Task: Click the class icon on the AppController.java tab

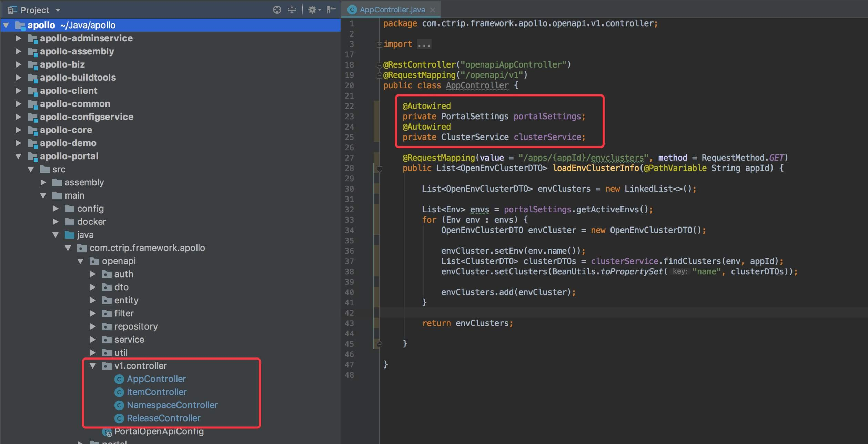Action: (x=352, y=10)
